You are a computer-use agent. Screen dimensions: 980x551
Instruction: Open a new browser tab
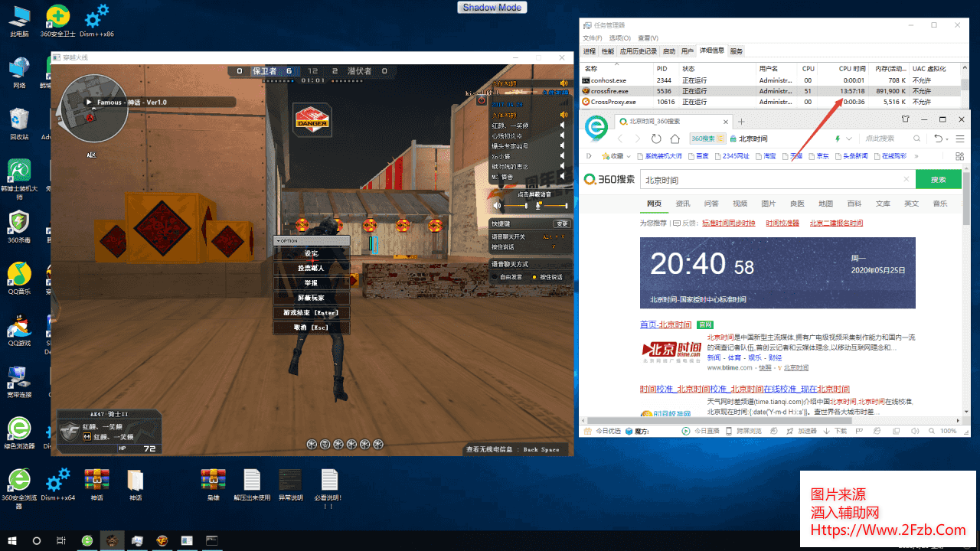pyautogui.click(x=741, y=122)
